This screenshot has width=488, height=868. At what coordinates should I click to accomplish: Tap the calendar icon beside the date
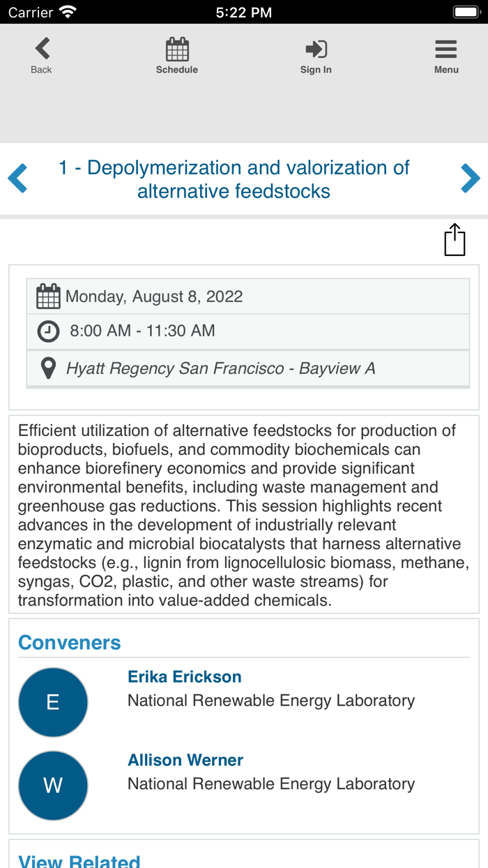(x=48, y=297)
